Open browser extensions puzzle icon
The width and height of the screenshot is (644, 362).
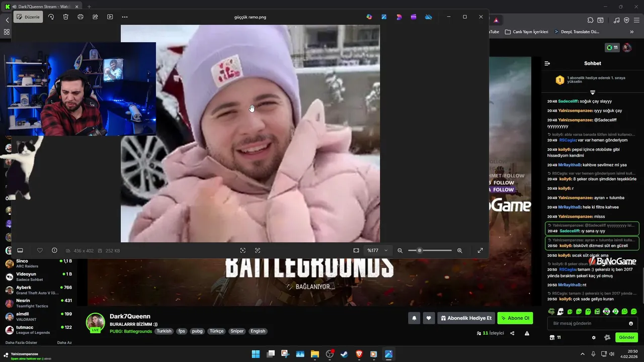click(x=590, y=20)
